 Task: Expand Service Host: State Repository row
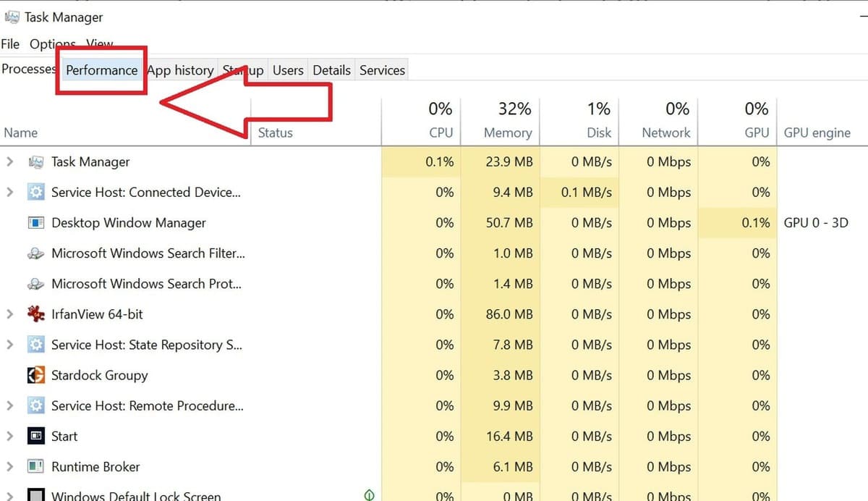click(x=10, y=345)
